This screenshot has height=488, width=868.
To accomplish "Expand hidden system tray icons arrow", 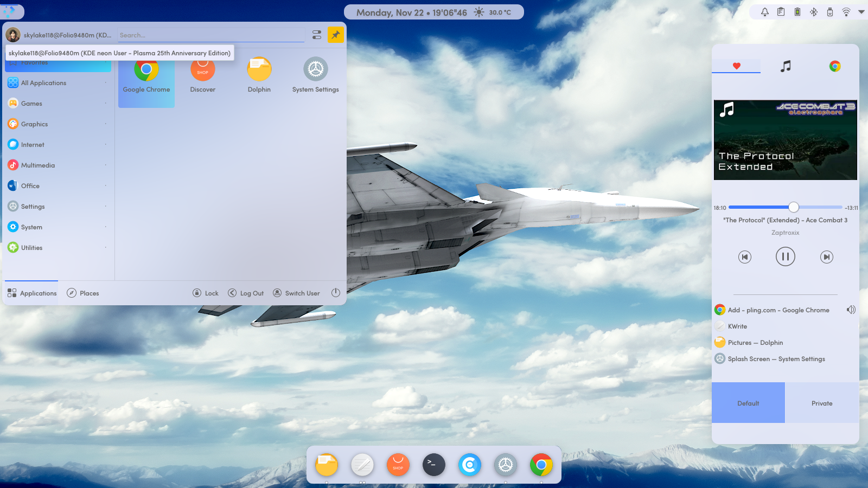I will point(861,12).
